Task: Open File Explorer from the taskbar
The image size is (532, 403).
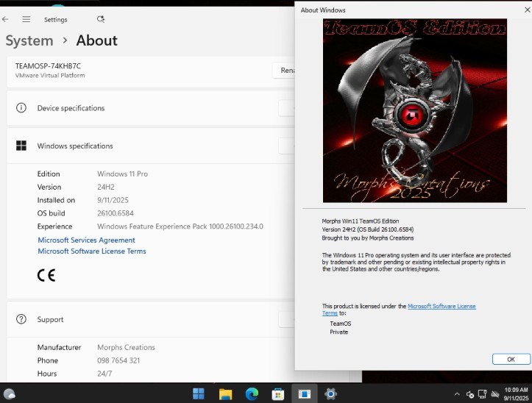Action: click(225, 394)
